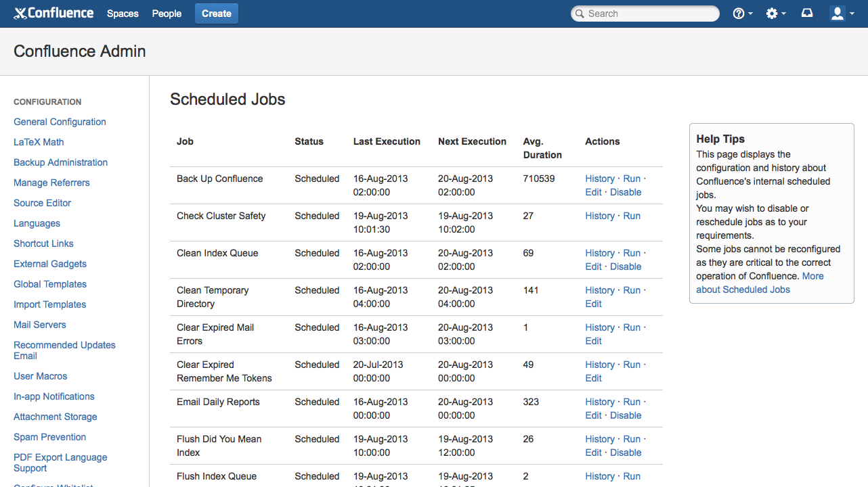This screenshot has height=487, width=868.
Task: Run the Check Cluster Safety job
Action: [x=632, y=216]
